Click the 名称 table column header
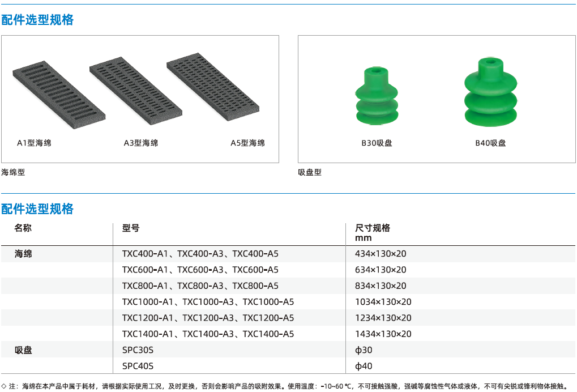The height and width of the screenshot is (392, 577). (x=23, y=228)
